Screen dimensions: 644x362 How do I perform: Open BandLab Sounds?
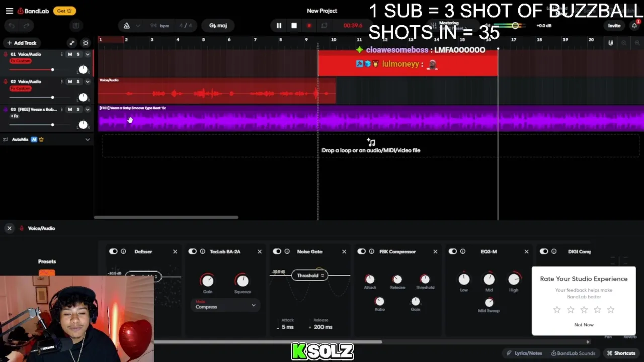(573, 353)
